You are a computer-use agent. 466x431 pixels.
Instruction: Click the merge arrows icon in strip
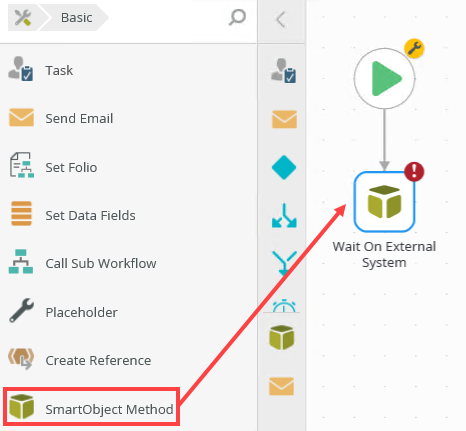pos(284,263)
